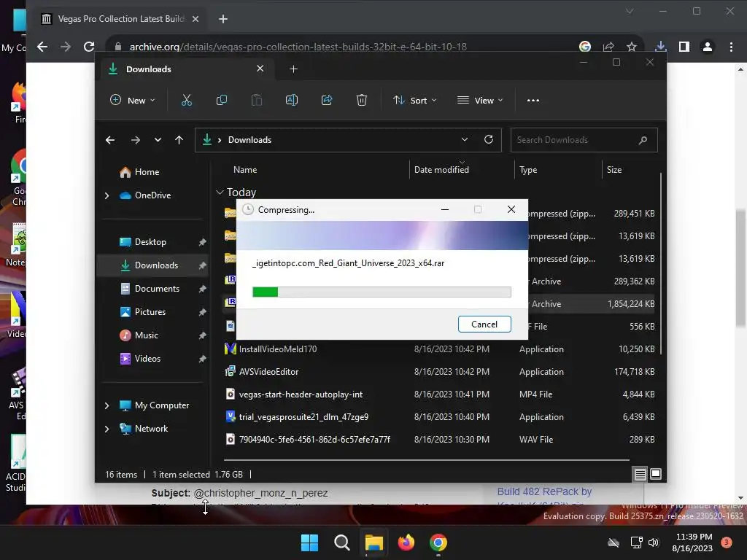Open the New dropdown in Explorer toolbar
The height and width of the screenshot is (560, 747).
coord(133,101)
